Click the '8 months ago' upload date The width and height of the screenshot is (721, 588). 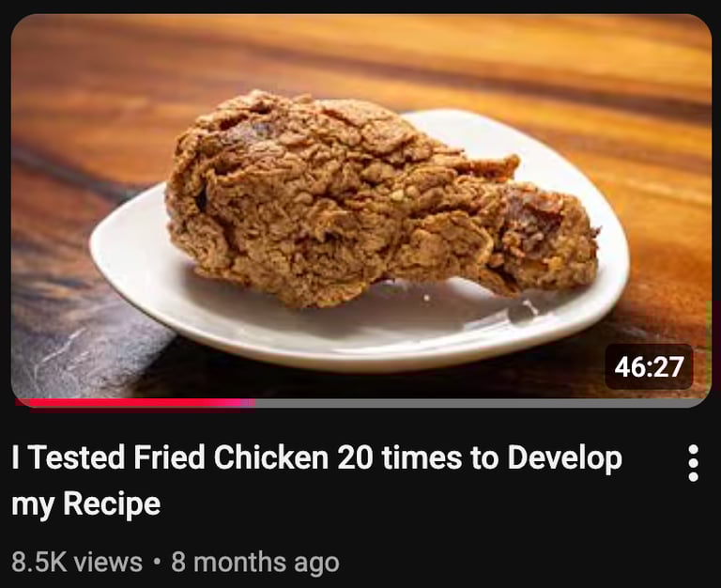tap(255, 563)
